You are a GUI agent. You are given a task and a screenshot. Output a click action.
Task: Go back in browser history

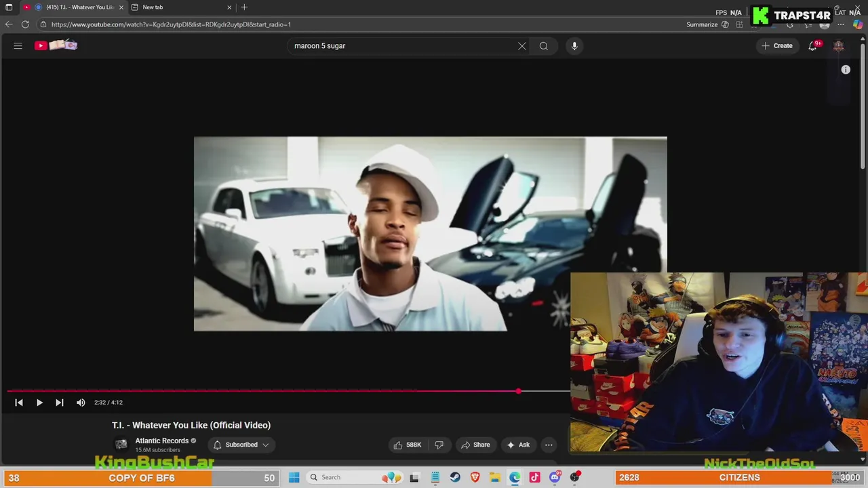(x=9, y=24)
